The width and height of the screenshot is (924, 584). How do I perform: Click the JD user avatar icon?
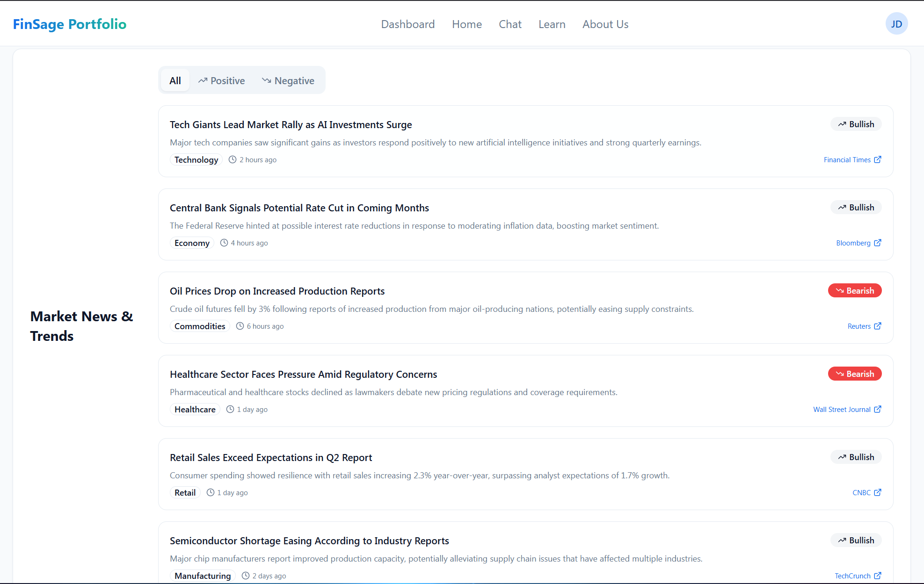coord(896,24)
